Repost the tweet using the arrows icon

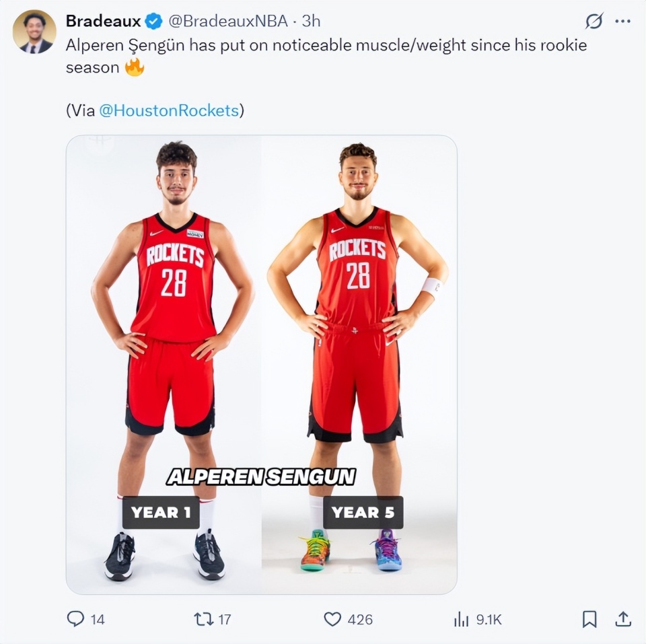click(x=203, y=619)
